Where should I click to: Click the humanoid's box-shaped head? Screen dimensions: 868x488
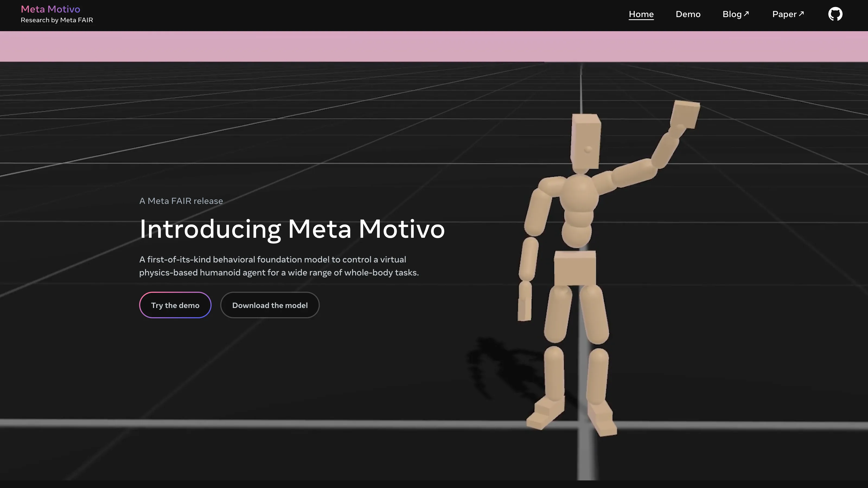click(586, 142)
